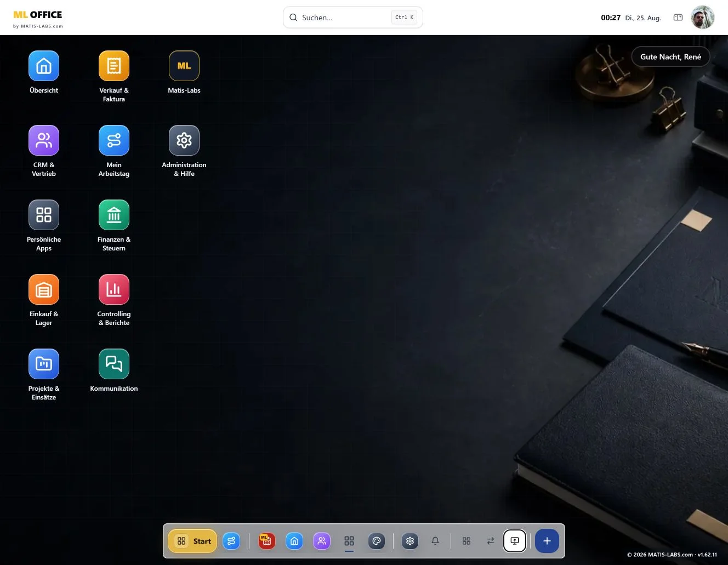
Task: Open Finanzen & Steuern app
Action: 114,215
